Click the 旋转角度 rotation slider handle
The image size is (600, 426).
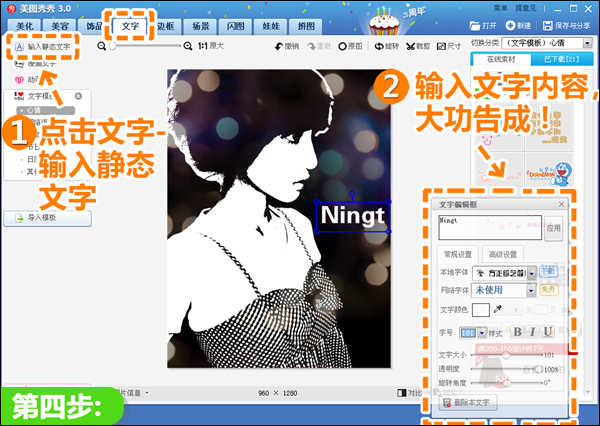pos(506,382)
